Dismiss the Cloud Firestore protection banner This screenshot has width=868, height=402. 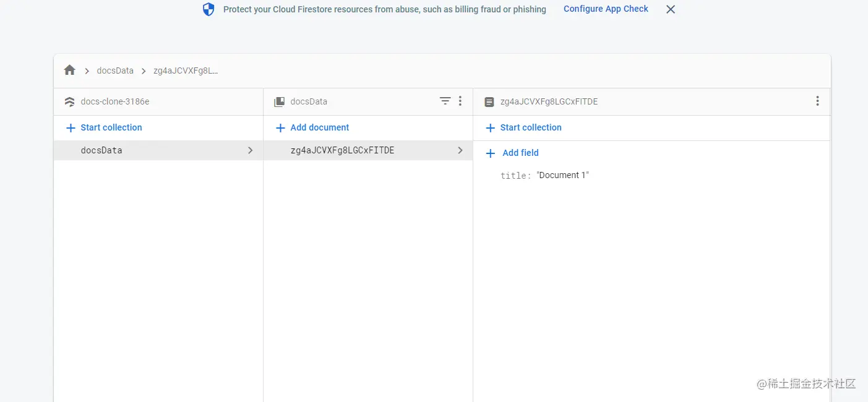(670, 9)
